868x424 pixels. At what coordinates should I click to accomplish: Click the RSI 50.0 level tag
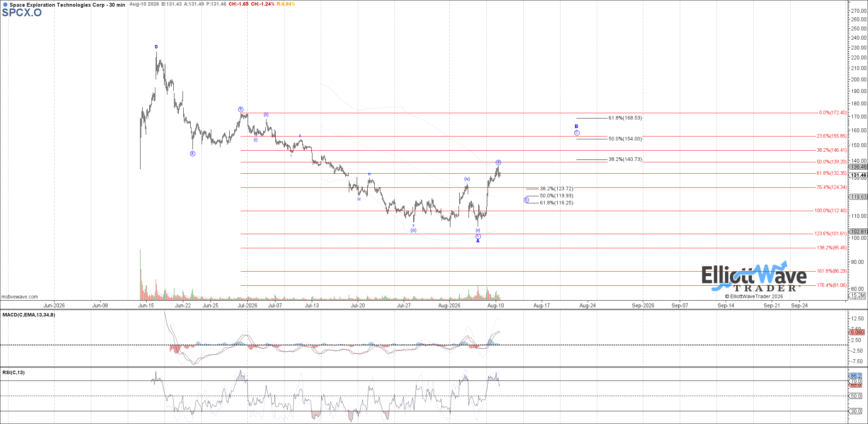click(x=856, y=396)
